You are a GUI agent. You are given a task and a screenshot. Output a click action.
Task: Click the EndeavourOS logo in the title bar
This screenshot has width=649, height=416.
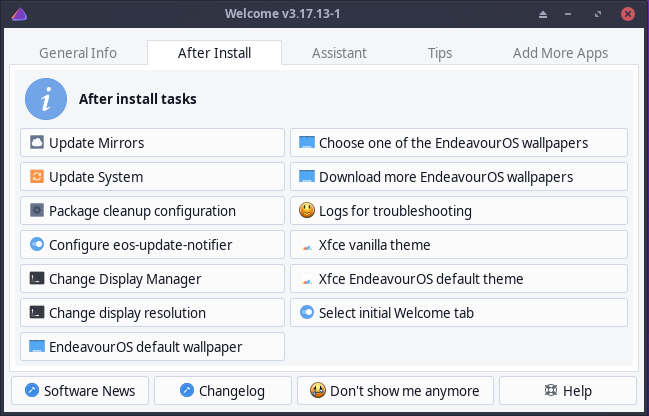pyautogui.click(x=19, y=14)
